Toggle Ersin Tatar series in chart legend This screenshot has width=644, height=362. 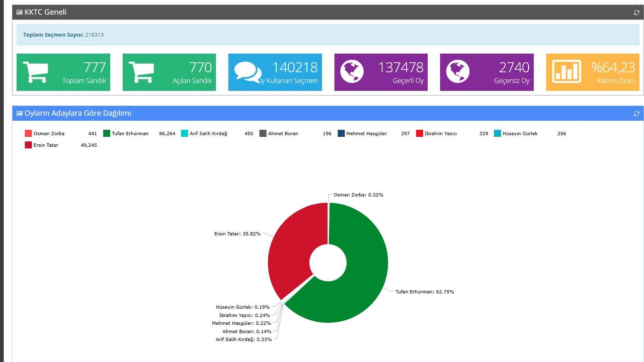(x=45, y=145)
